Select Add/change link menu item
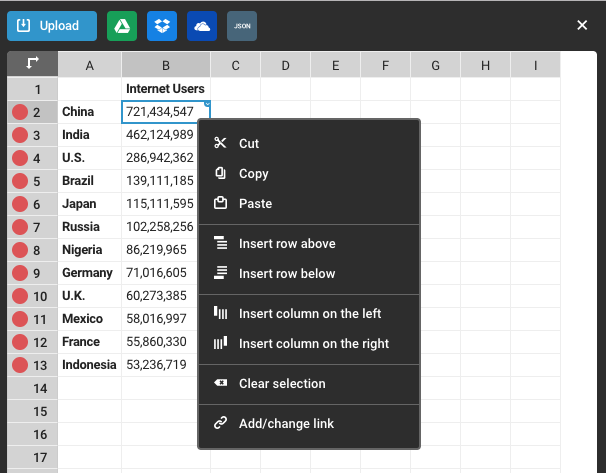 (x=309, y=423)
